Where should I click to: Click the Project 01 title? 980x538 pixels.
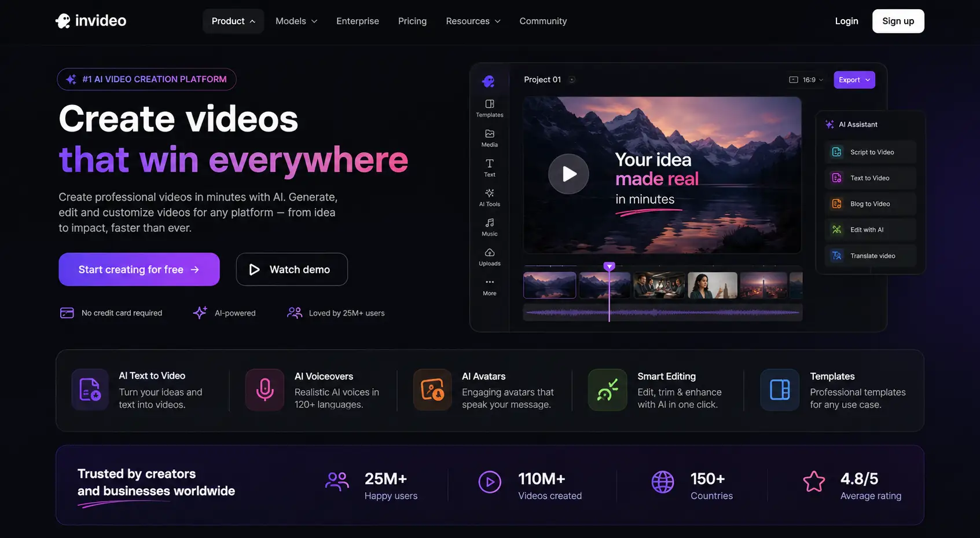pos(542,80)
